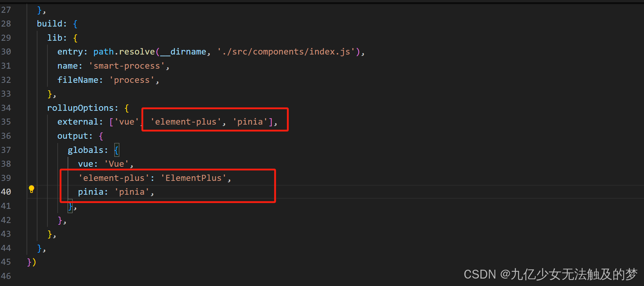This screenshot has height=286, width=644.
Task: Click line number 34 in gutter
Action: tap(6, 108)
